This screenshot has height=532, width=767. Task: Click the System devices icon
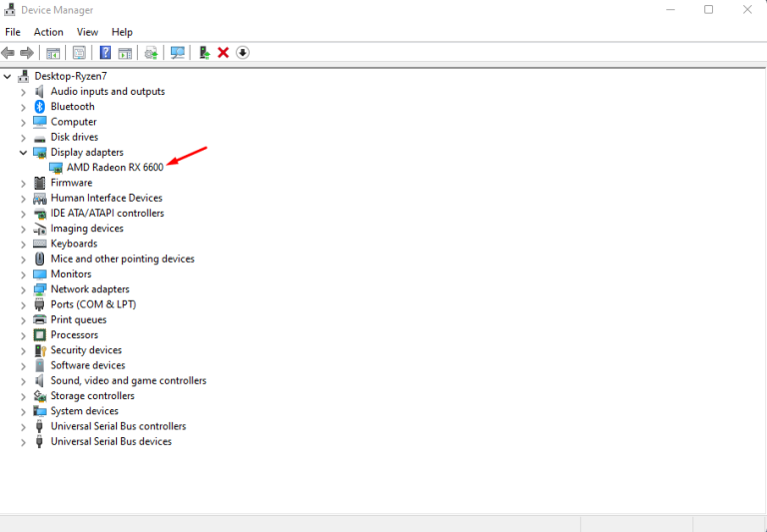point(40,411)
